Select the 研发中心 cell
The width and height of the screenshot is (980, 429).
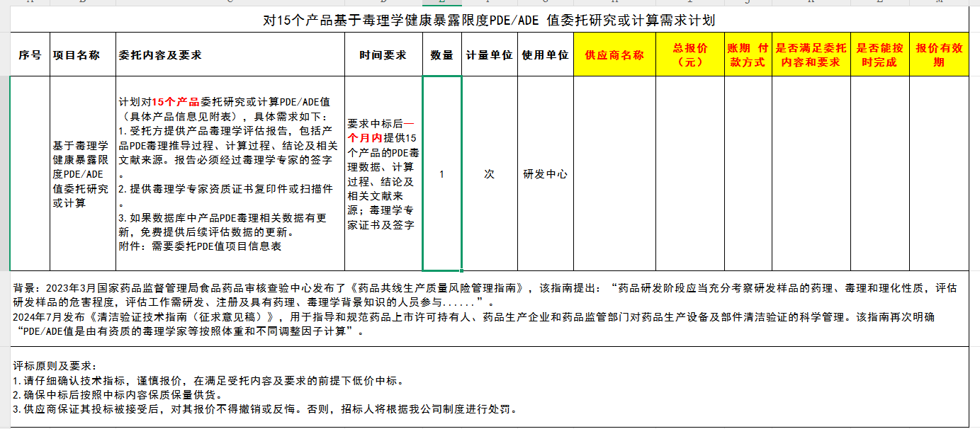coord(545,173)
